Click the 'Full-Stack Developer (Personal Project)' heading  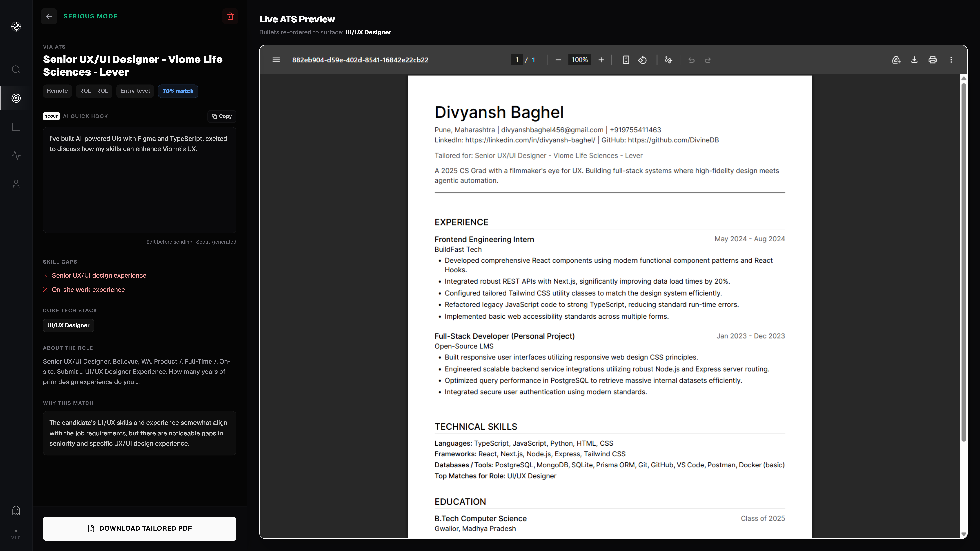tap(504, 336)
